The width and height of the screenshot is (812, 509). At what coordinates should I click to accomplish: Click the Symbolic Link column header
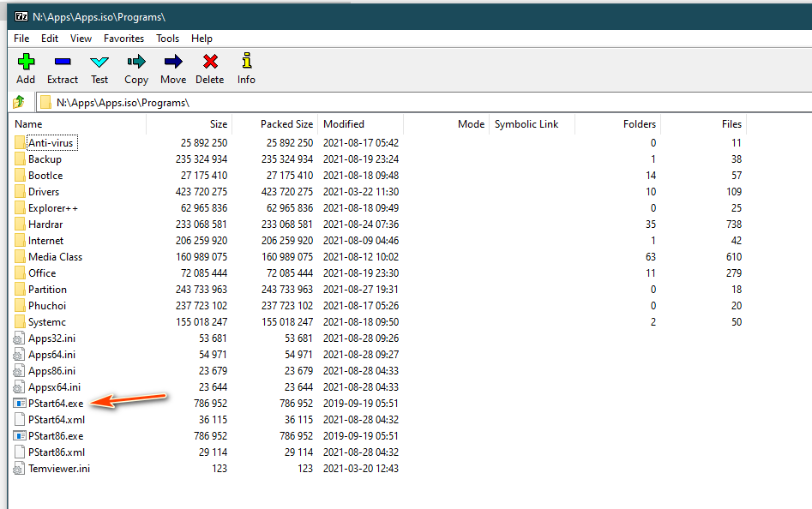[532, 124]
